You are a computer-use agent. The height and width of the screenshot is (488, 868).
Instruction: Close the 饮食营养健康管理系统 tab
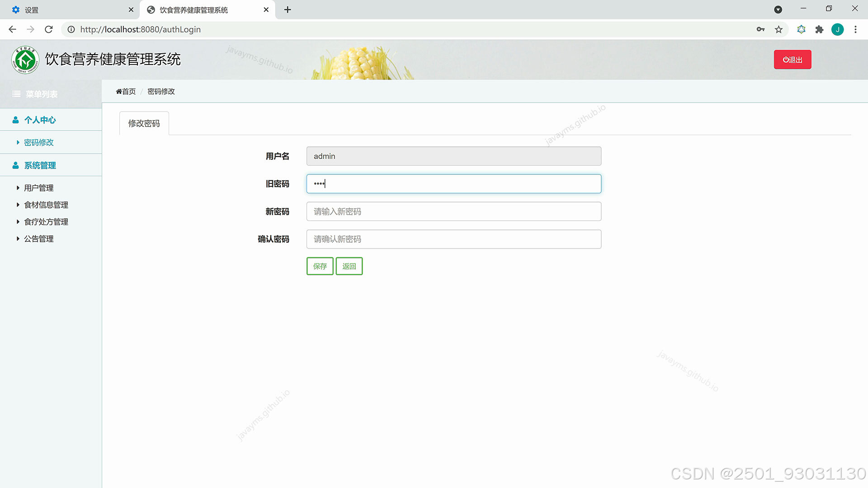pos(266,9)
